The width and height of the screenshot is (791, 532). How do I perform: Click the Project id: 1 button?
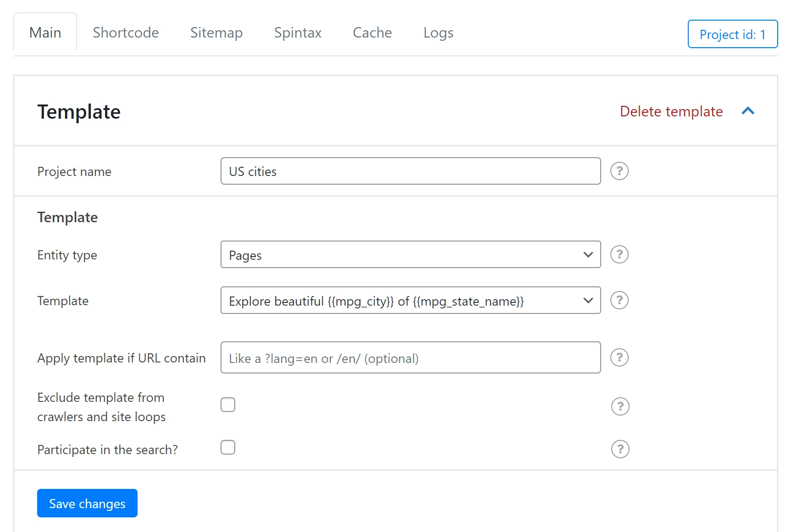tap(732, 34)
